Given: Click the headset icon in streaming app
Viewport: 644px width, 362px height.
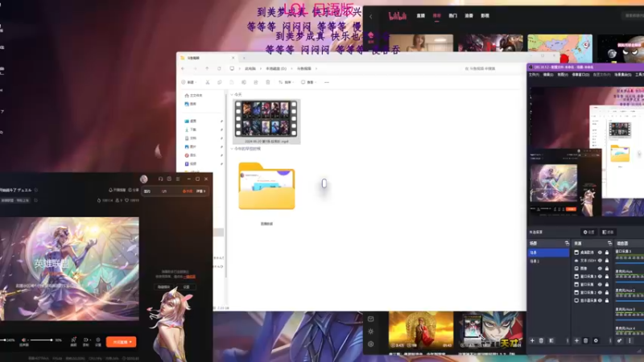Looking at the screenshot, I should coord(160,179).
